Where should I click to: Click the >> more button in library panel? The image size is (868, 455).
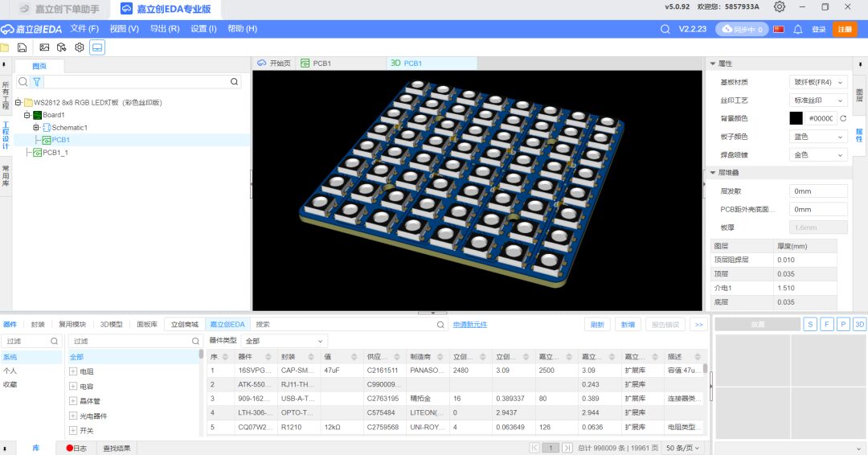coord(699,325)
